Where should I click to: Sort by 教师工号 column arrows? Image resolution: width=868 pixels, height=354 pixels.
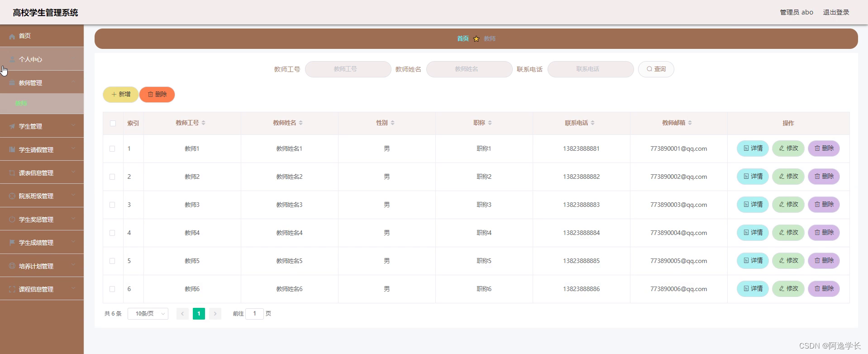pyautogui.click(x=204, y=123)
